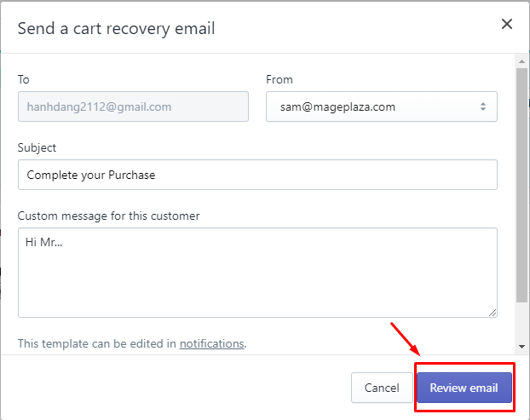Click the To field label
The height and width of the screenshot is (420, 530).
(23, 80)
